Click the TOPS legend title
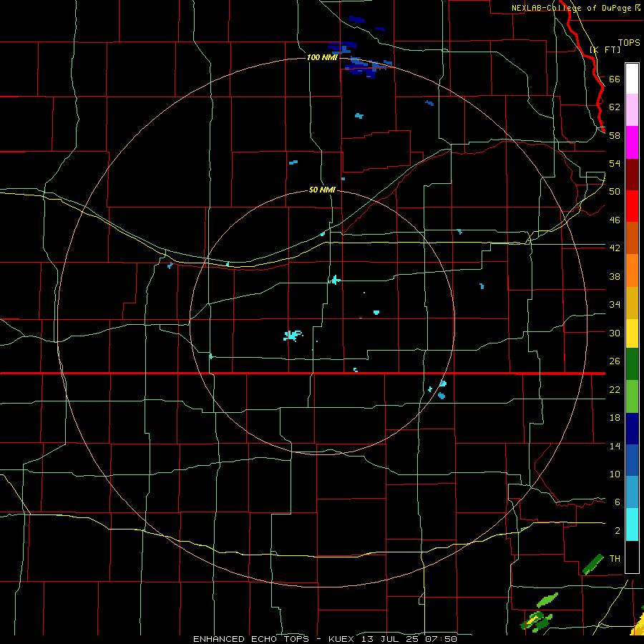This screenshot has width=644, height=644. [x=629, y=42]
